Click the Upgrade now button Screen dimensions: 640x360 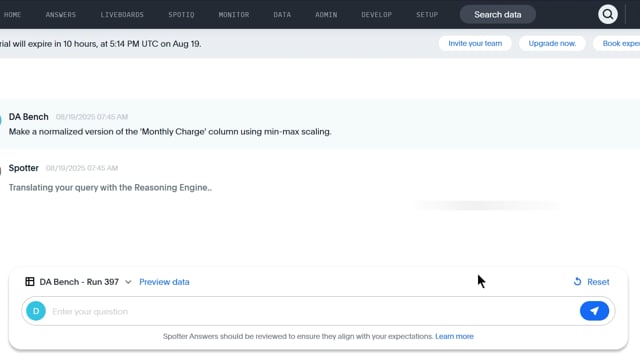(552, 43)
